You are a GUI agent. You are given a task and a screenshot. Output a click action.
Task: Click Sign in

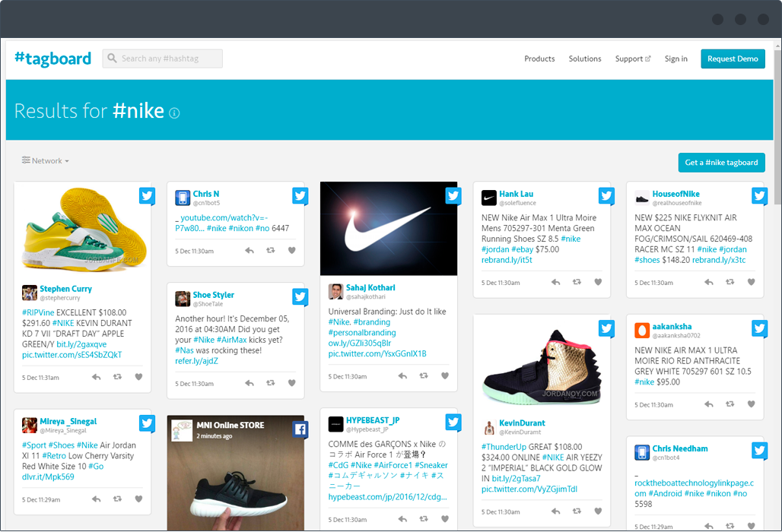pyautogui.click(x=676, y=59)
